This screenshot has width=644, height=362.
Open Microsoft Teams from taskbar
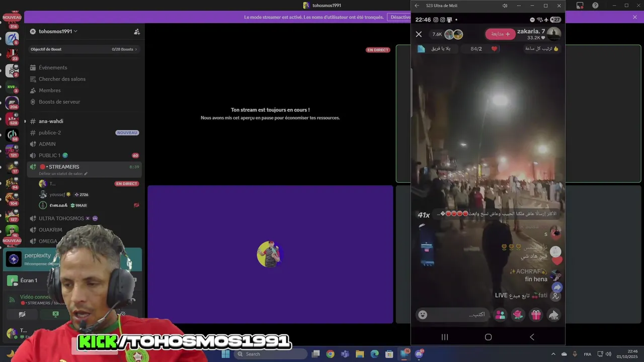click(345, 354)
